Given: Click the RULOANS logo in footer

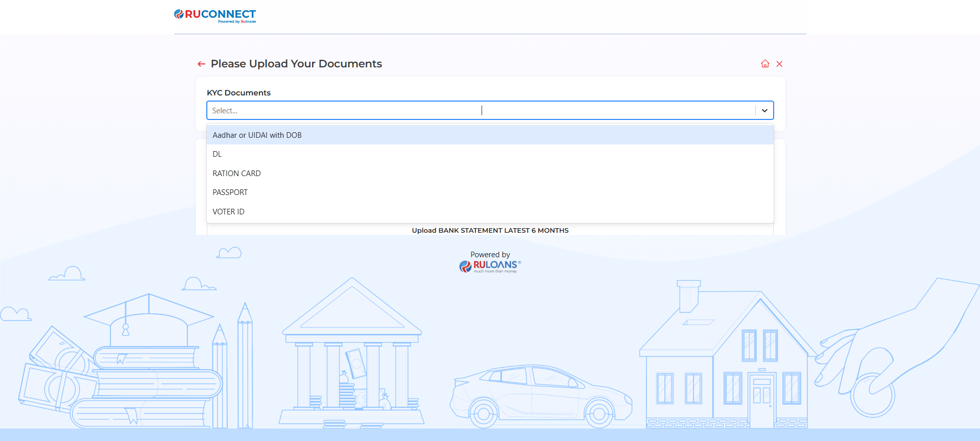Looking at the screenshot, I should [x=490, y=266].
